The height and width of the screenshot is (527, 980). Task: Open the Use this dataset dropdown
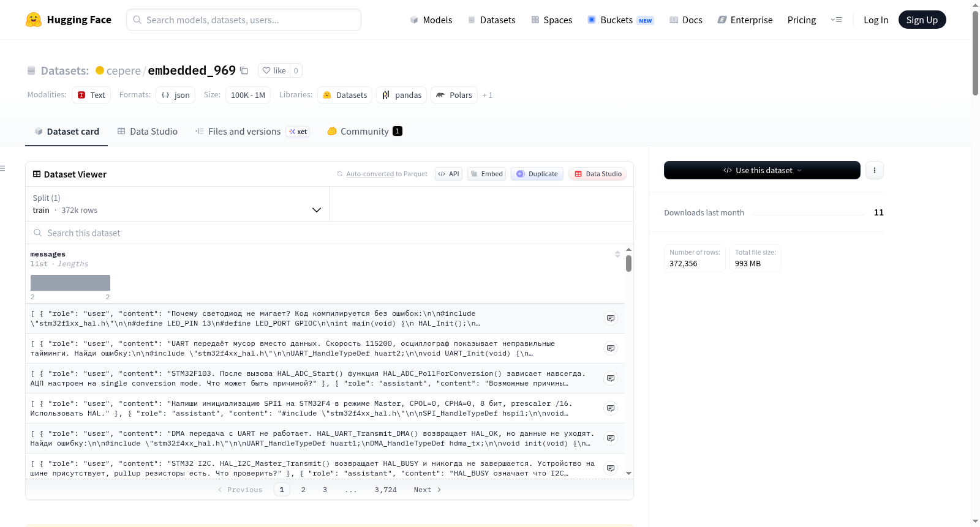coord(762,170)
